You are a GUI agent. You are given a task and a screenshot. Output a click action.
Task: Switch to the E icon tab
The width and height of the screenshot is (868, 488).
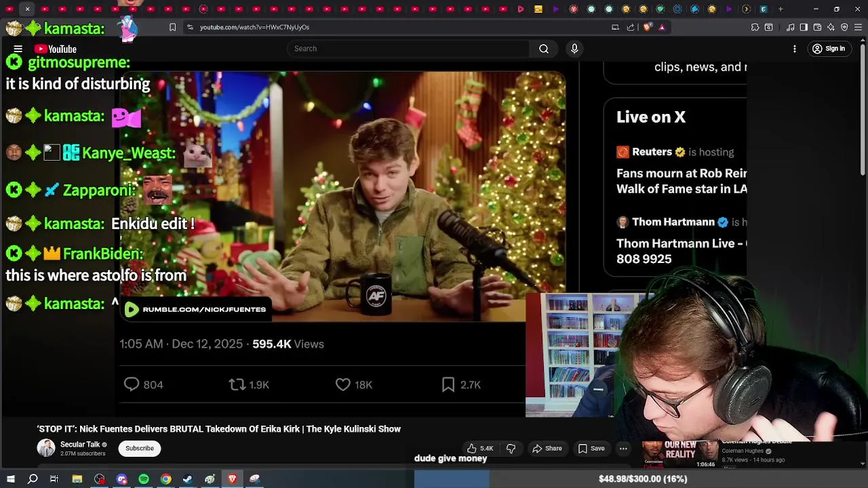[x=764, y=9]
